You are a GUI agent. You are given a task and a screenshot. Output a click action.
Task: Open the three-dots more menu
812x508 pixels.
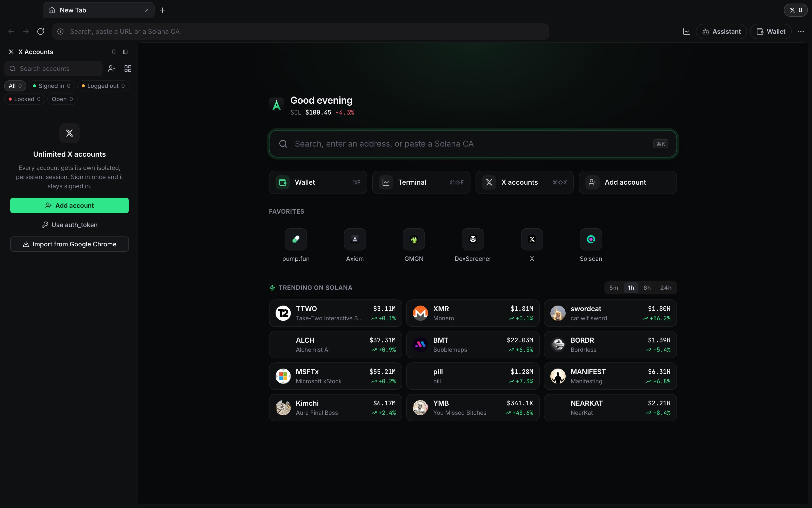tap(801, 31)
